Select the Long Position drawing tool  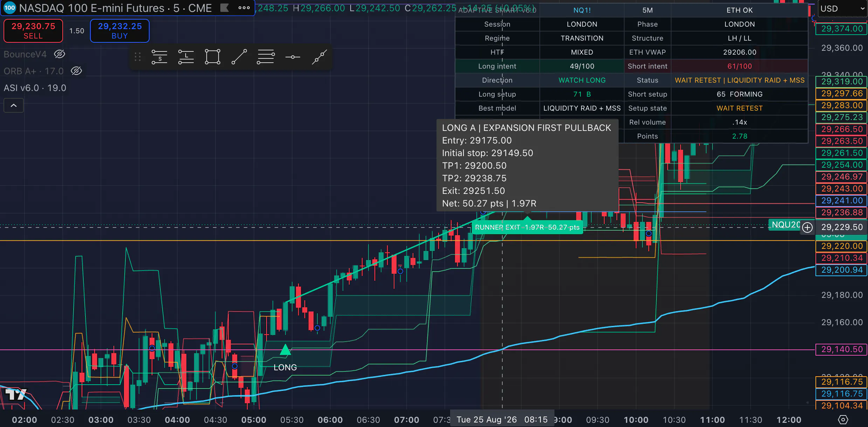click(186, 57)
